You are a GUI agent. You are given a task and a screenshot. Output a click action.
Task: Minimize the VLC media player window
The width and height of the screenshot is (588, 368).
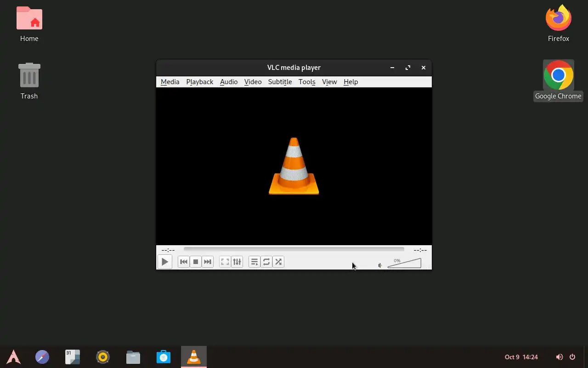[392, 68]
